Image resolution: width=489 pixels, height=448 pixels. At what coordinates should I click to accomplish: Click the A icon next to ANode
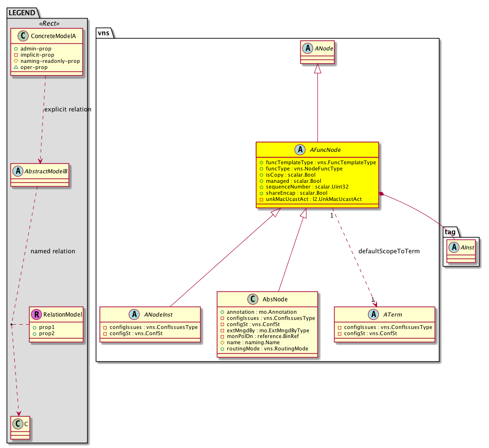[308, 49]
